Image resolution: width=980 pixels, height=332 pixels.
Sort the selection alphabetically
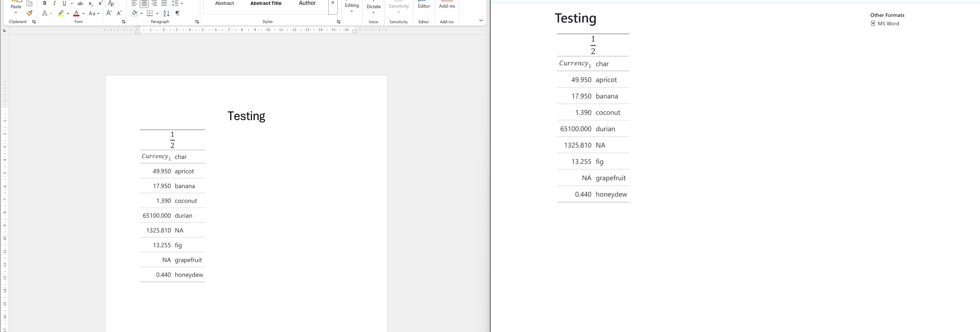coord(166,13)
